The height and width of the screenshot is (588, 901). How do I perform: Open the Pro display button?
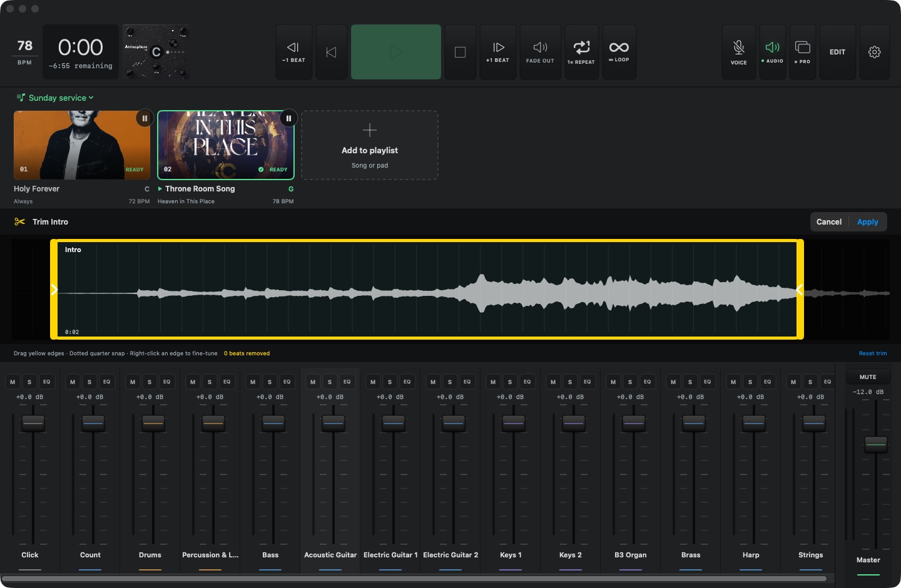pos(803,52)
